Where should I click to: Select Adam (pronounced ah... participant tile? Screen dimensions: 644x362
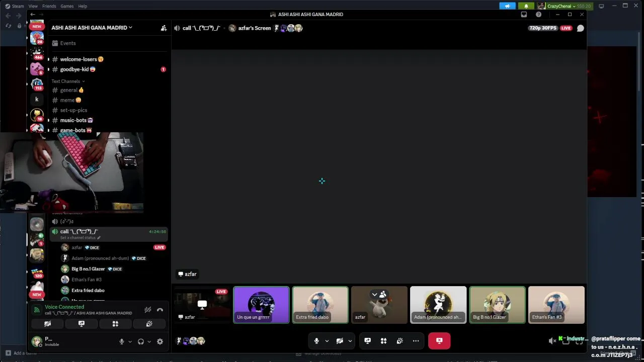[438, 305]
